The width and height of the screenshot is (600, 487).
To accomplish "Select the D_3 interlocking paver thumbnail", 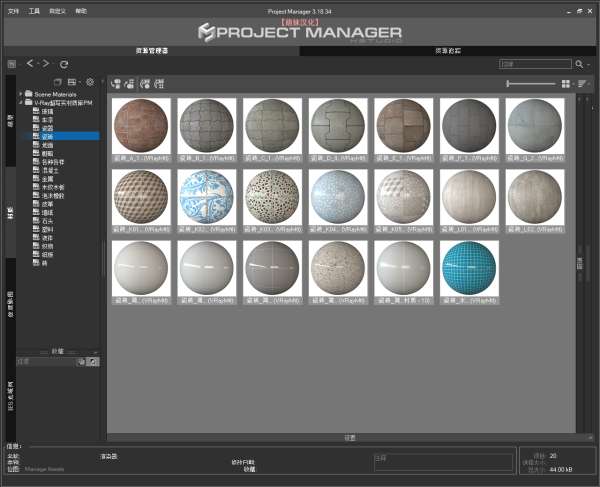I will click(338, 126).
